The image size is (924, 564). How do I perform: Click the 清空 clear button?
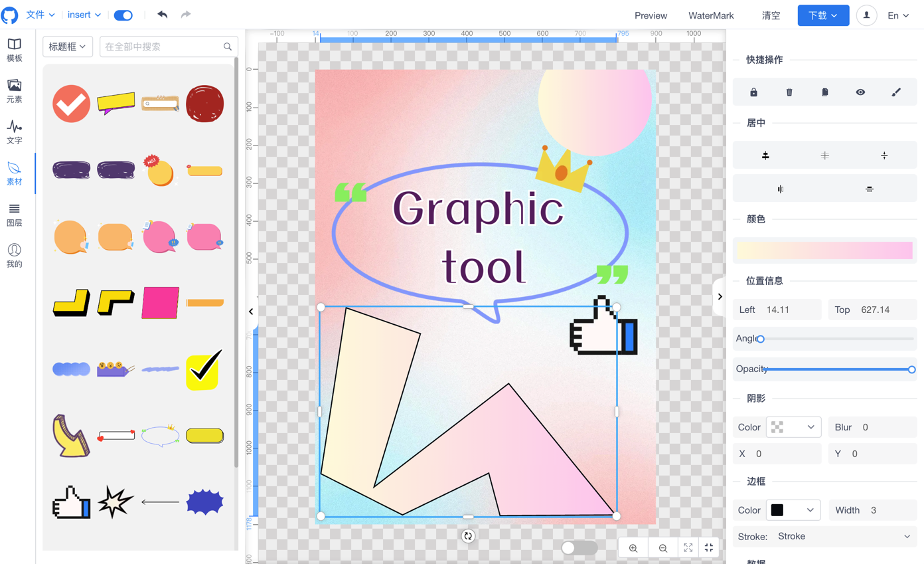tap(771, 15)
